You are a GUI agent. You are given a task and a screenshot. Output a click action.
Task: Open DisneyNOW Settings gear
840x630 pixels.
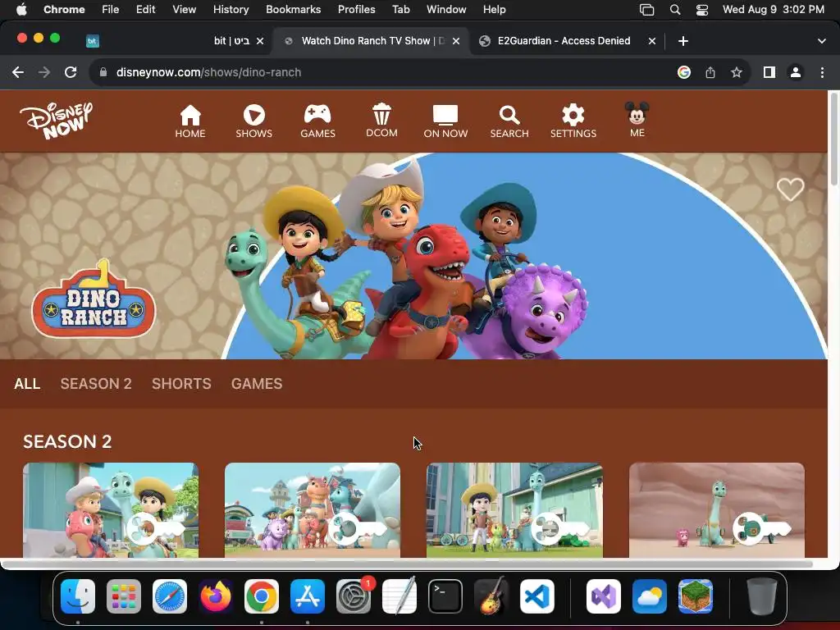pos(573,121)
